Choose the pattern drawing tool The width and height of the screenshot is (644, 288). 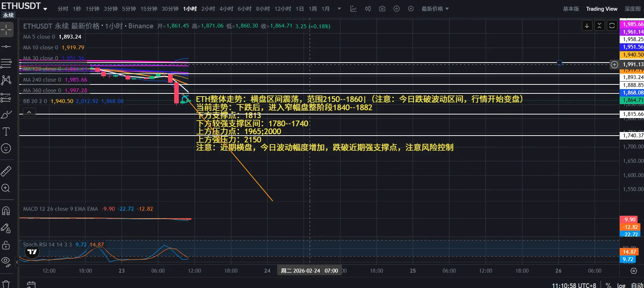[6, 80]
